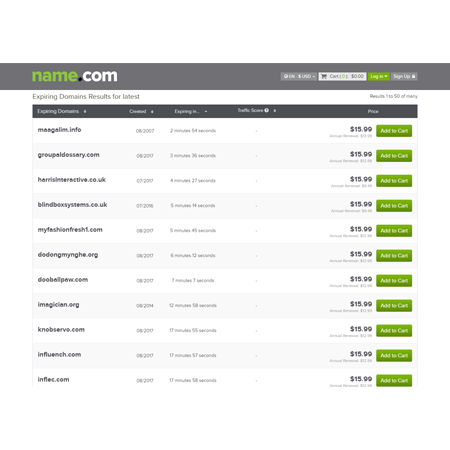The height and width of the screenshot is (450, 450).
Task: Sort by Created column arrow
Action: (152, 111)
